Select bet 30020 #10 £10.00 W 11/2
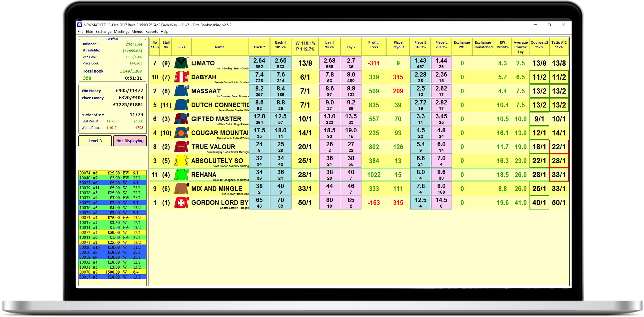 pyautogui.click(x=112, y=247)
